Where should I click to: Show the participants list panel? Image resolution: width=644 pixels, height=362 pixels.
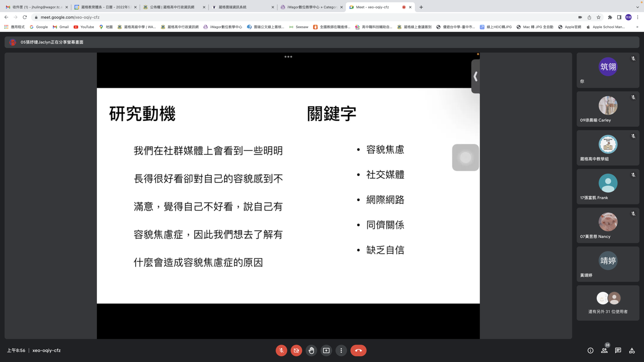(604, 350)
